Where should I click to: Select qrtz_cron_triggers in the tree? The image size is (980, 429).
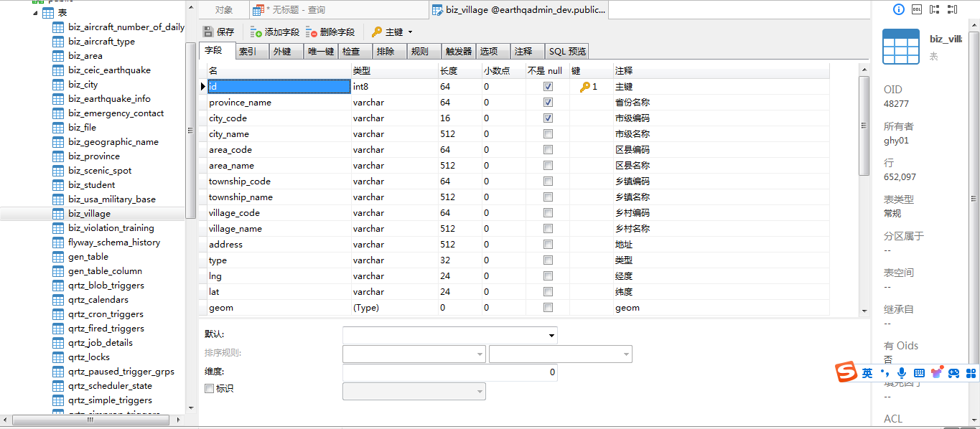click(106, 314)
